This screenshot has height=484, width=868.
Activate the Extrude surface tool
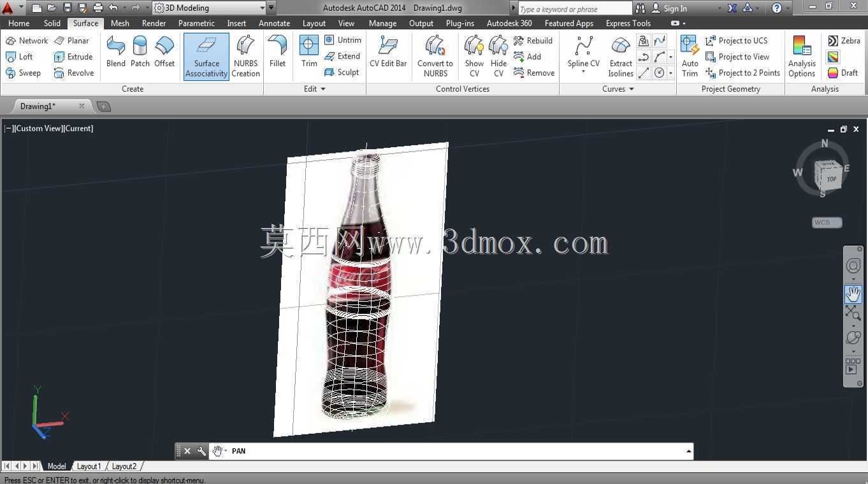point(73,57)
